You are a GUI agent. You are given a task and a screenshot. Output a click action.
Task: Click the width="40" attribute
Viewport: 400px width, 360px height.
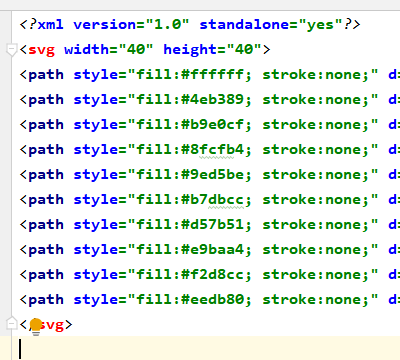point(109,50)
